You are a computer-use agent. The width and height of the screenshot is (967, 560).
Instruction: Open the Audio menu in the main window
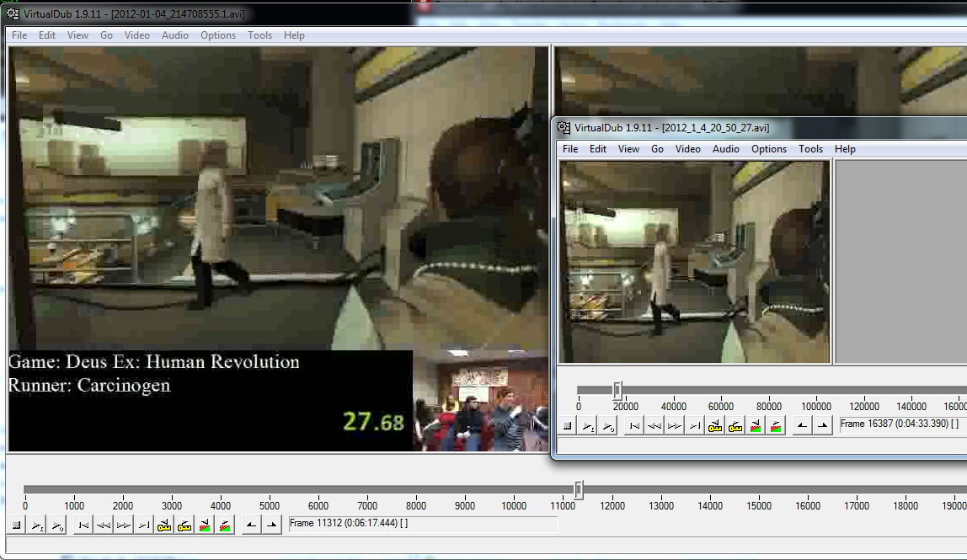pos(175,35)
